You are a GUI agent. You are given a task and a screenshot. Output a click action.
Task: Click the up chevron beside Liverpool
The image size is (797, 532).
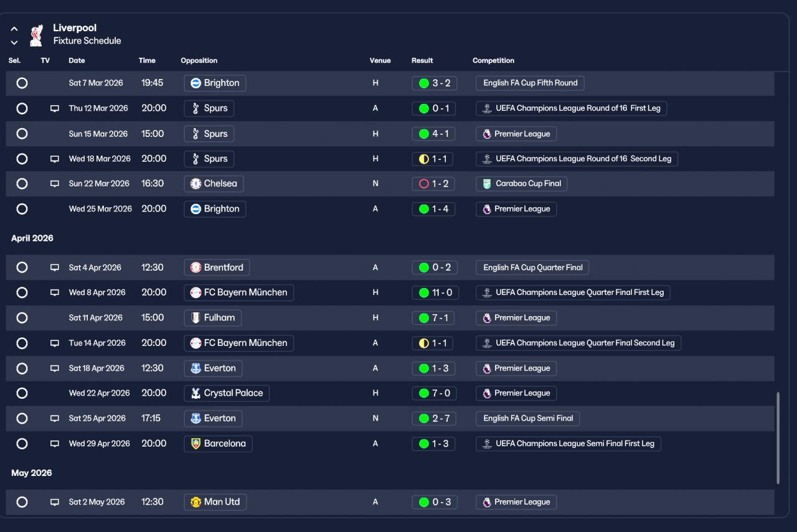[14, 29]
